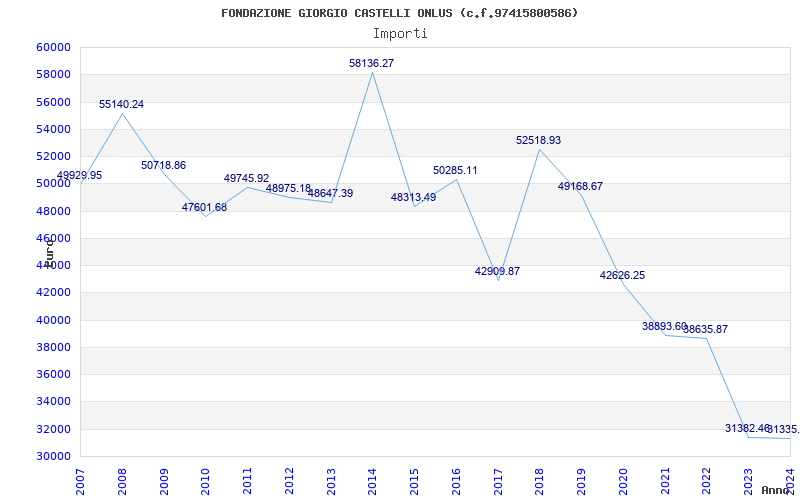This screenshot has width=800, height=500.
Task: Click value 48975.18
Action: 288,188
